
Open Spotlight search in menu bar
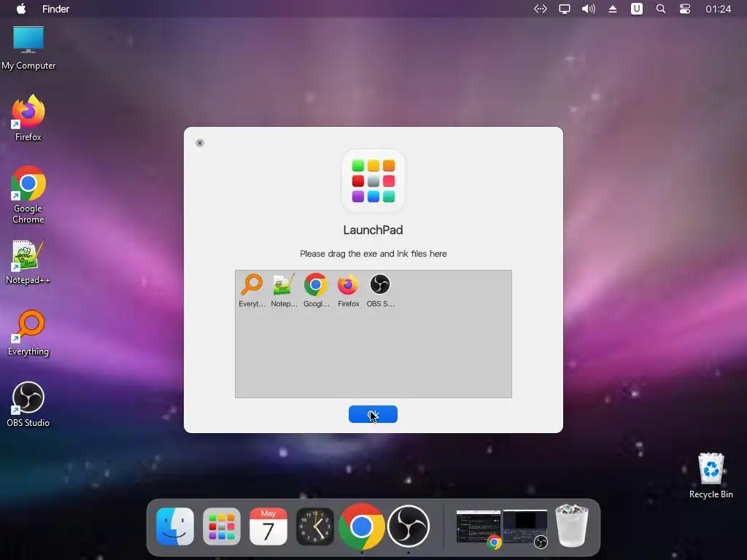660,9
